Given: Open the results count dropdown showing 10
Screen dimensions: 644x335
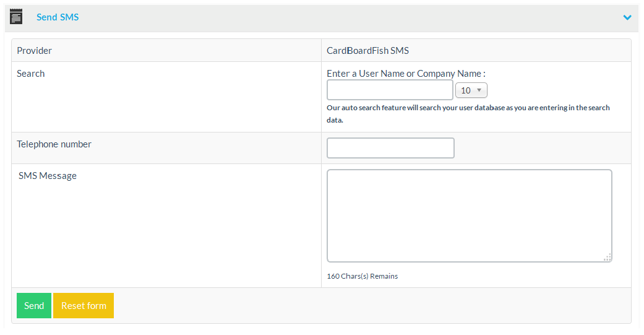Looking at the screenshot, I should pyautogui.click(x=471, y=90).
